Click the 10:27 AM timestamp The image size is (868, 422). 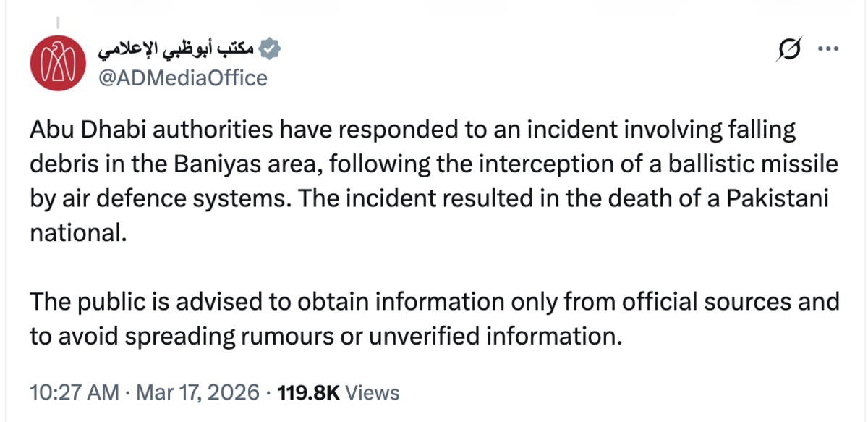[x=75, y=392]
